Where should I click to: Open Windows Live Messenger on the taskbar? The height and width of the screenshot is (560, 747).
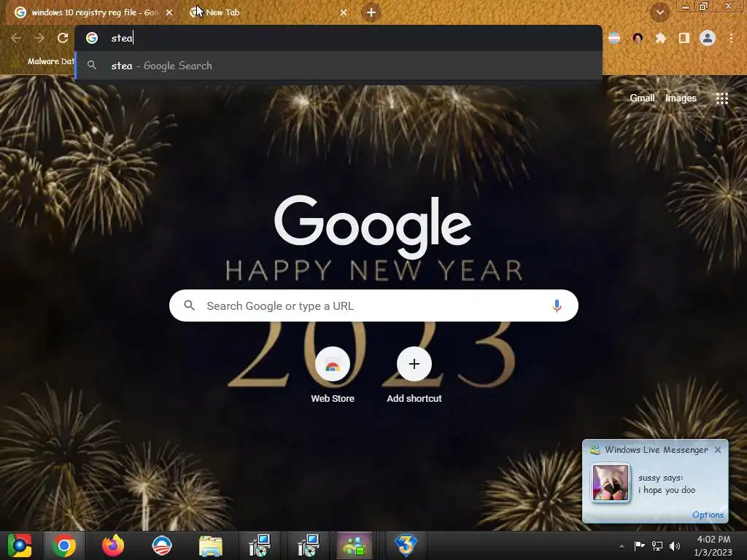point(355,545)
